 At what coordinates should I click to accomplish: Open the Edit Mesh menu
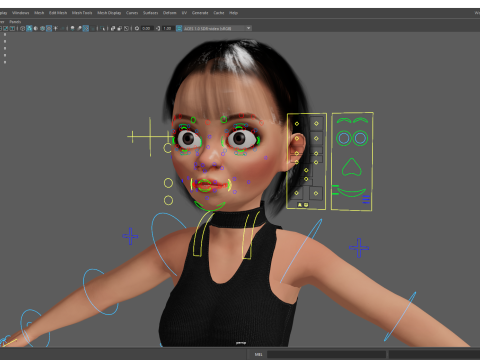[x=58, y=13]
